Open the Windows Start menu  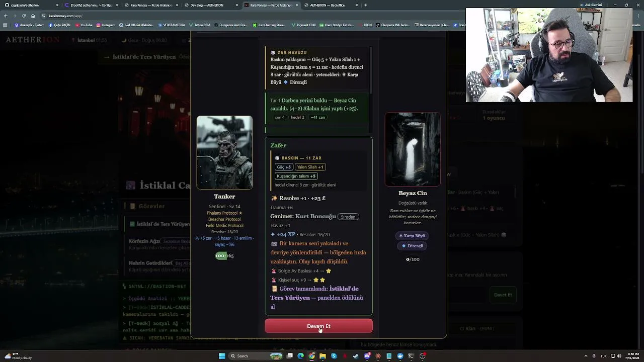coord(222,356)
